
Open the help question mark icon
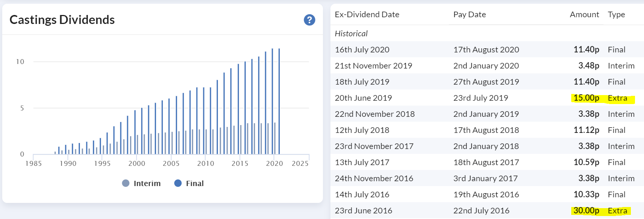[x=309, y=20]
